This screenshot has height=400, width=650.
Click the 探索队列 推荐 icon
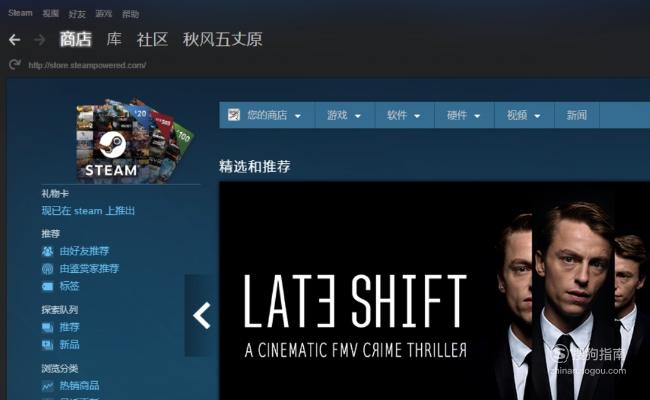click(48, 327)
